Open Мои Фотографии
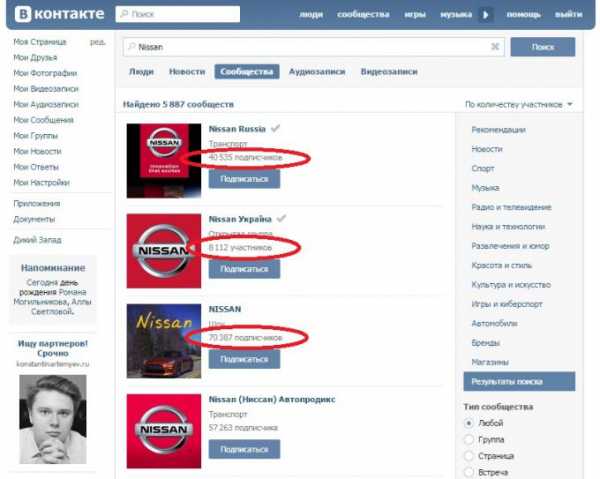Viewport: 600px width, 479px height. [x=45, y=73]
